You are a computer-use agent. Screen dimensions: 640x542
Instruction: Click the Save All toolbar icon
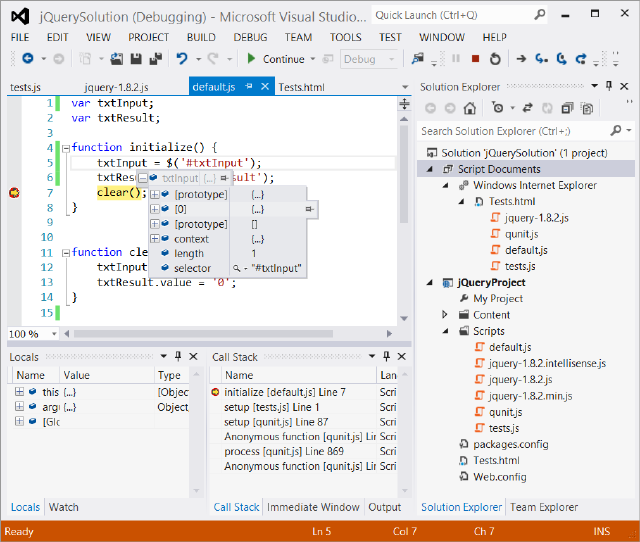156,59
